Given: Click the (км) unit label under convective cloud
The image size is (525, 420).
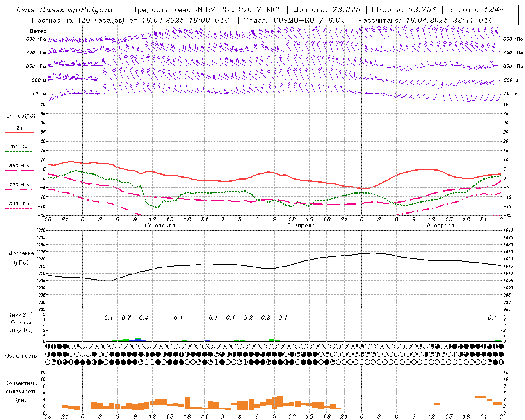Looking at the screenshot, I should (x=21, y=399).
